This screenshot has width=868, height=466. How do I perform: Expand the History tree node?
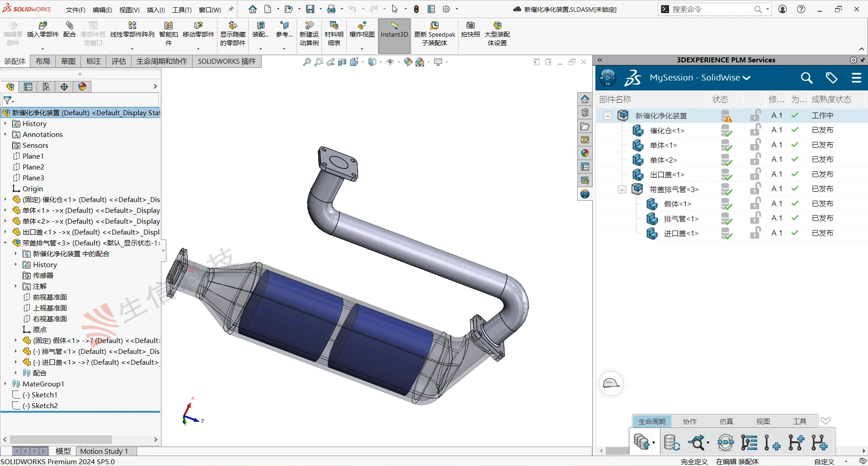coord(5,123)
